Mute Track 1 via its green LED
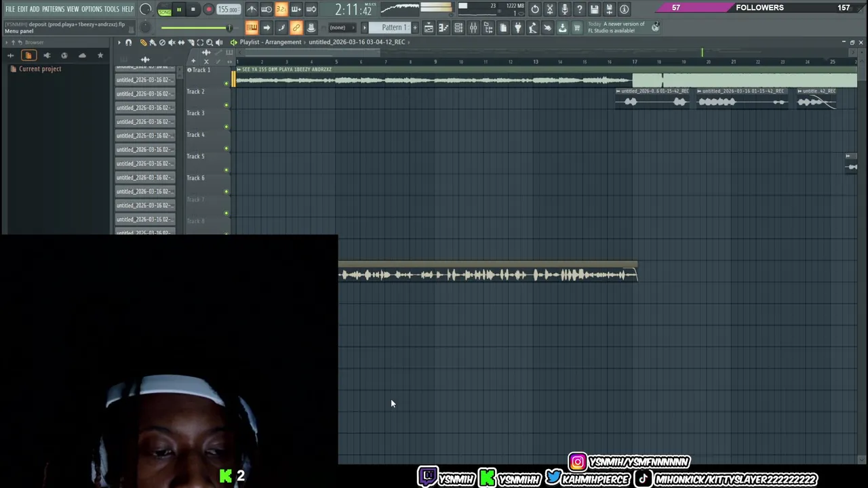Screen dimensions: 868x488 click(x=226, y=83)
